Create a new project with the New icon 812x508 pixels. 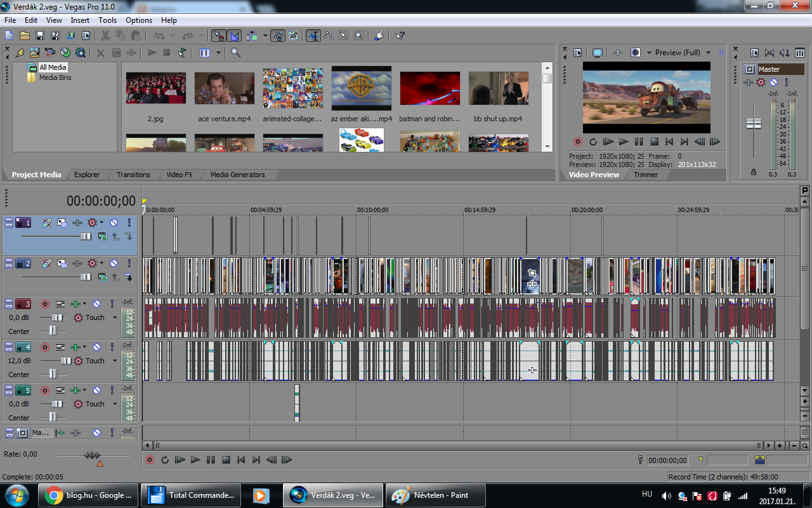pos(9,36)
